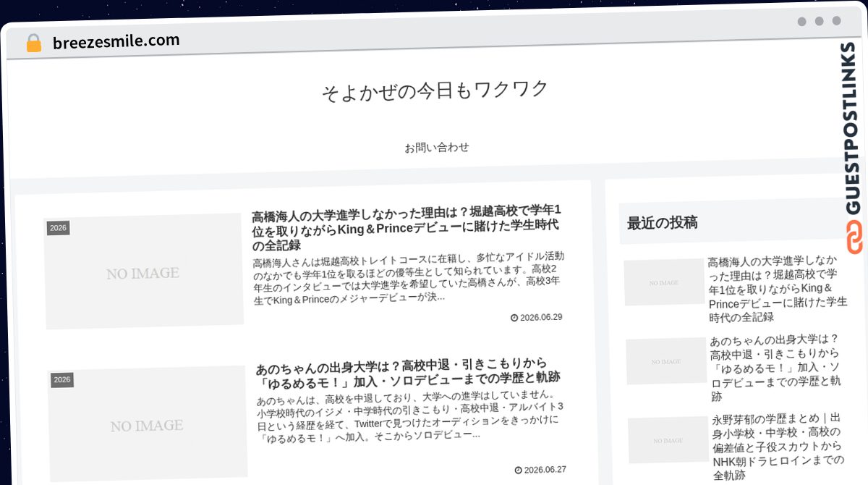Open the site title そよかぜの今日もワクワク
868x485 pixels.
435,90
